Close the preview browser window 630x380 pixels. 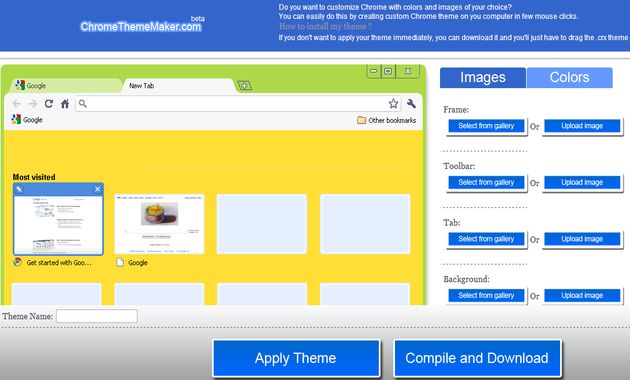click(x=408, y=72)
